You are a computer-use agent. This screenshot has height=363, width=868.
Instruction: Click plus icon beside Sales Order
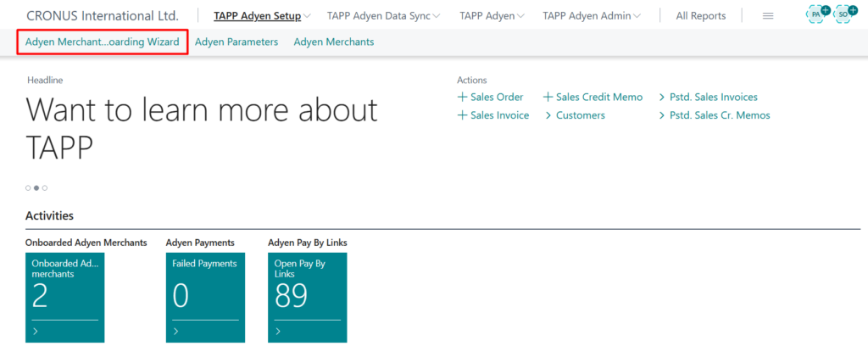(x=462, y=98)
